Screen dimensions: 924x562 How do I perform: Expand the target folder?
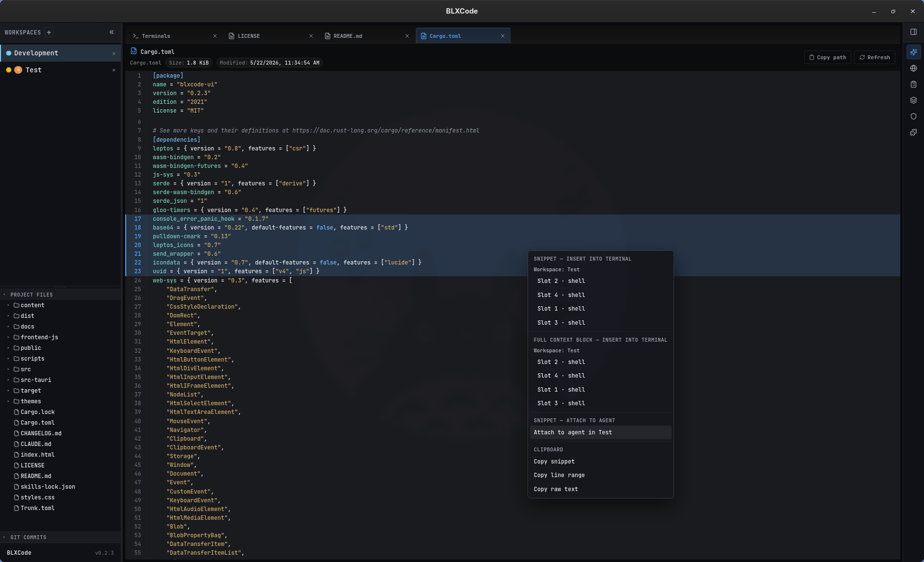click(x=60, y=391)
